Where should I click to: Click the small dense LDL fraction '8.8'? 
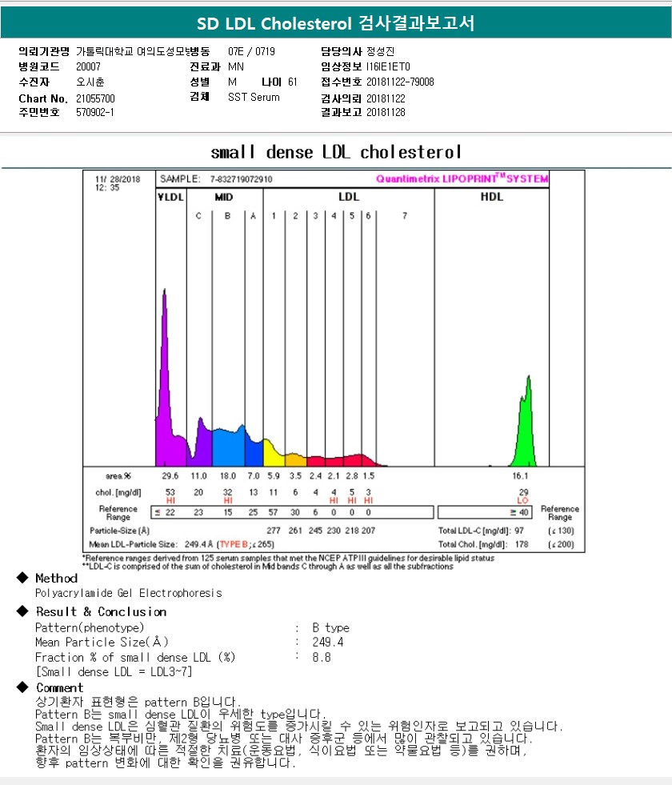click(322, 657)
